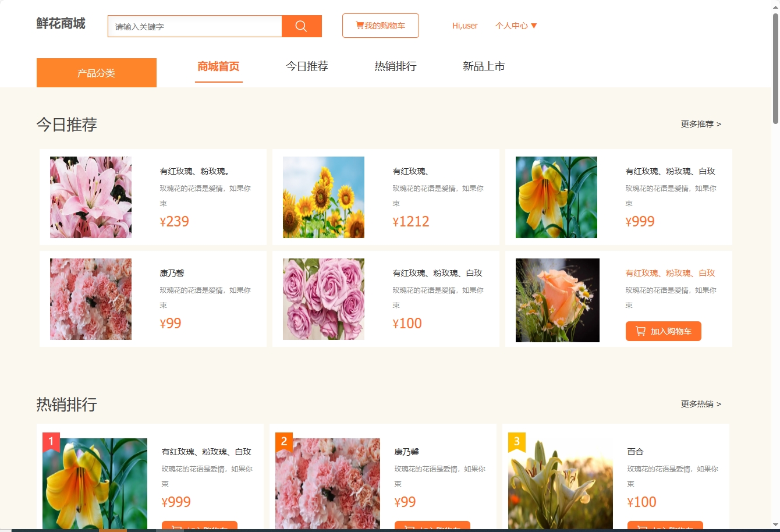780x532 pixels.
Task: Switch to the 今日推荐 tab
Action: coord(306,66)
